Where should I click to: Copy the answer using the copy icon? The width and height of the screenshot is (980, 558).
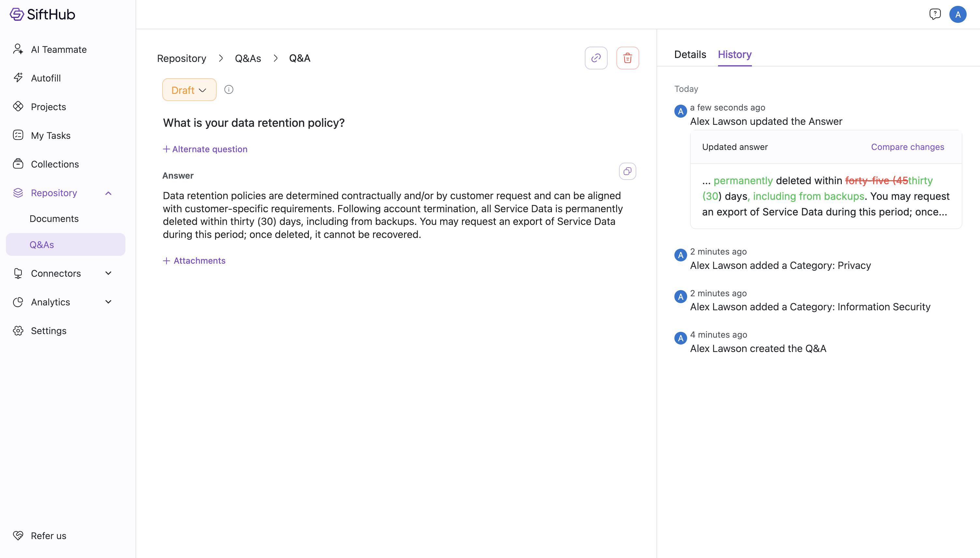click(x=627, y=171)
